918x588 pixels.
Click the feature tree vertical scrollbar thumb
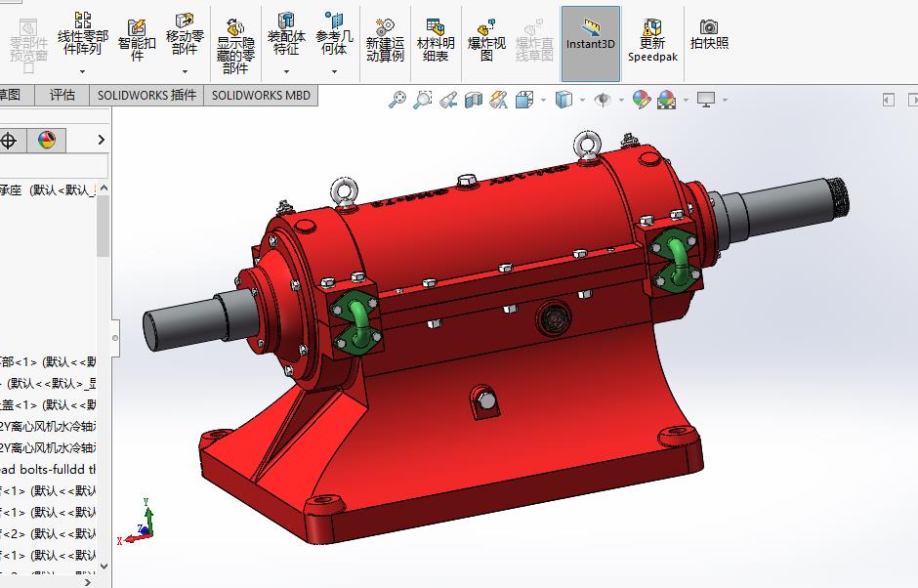coord(104,226)
